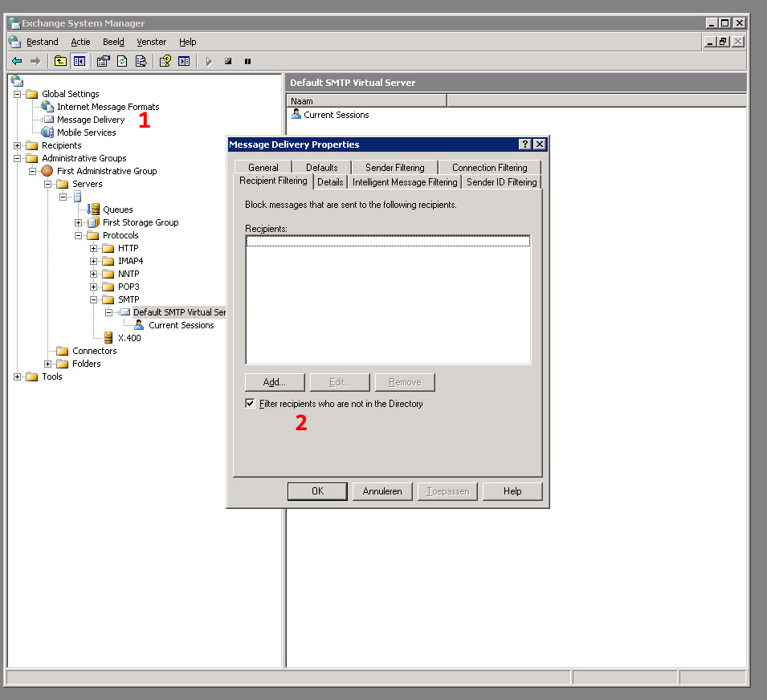Click the First Storage Group icon
Screen dimensions: 767x700
tap(93, 222)
